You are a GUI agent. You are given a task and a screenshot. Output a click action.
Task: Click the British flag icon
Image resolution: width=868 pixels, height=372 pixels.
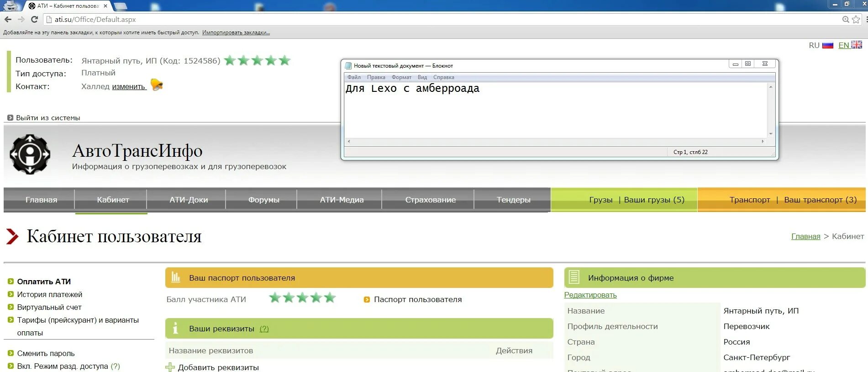coord(857,45)
